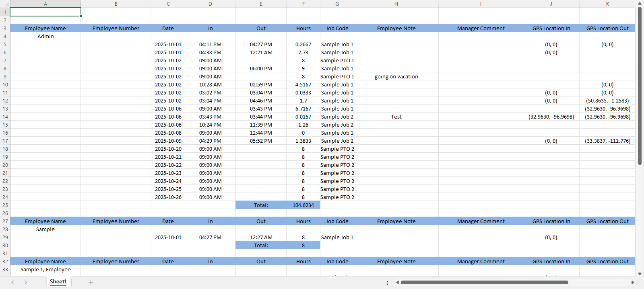Click the (33.3837, -111.776) GPS cell
This screenshot has width=644, height=289.
point(607,141)
